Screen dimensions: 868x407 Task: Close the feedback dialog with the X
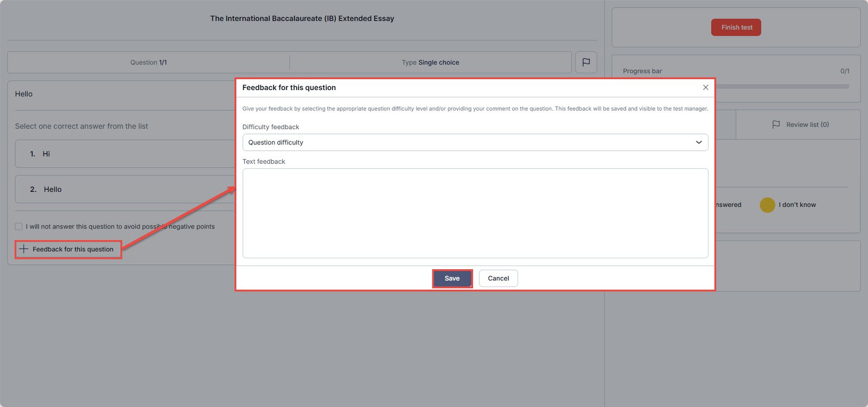click(705, 87)
